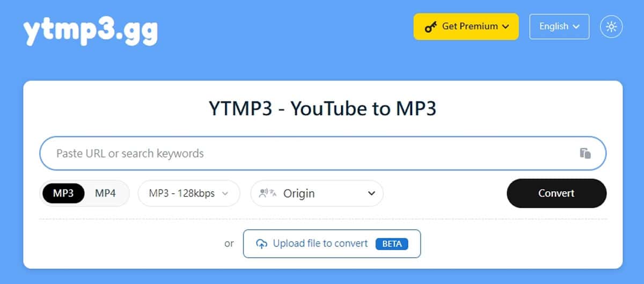Open the MP3 - 128kbps quality dropdown
The width and height of the screenshot is (644, 284).
point(189,193)
